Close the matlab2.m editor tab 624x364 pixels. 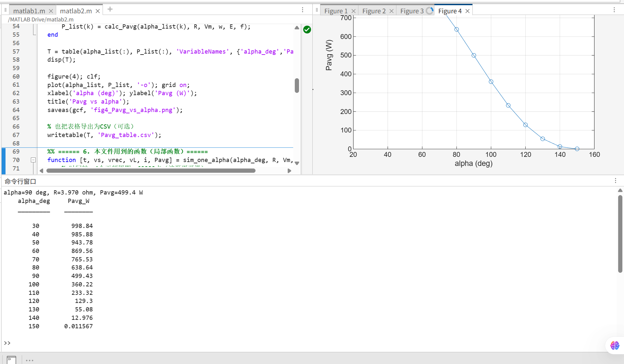[x=98, y=11]
